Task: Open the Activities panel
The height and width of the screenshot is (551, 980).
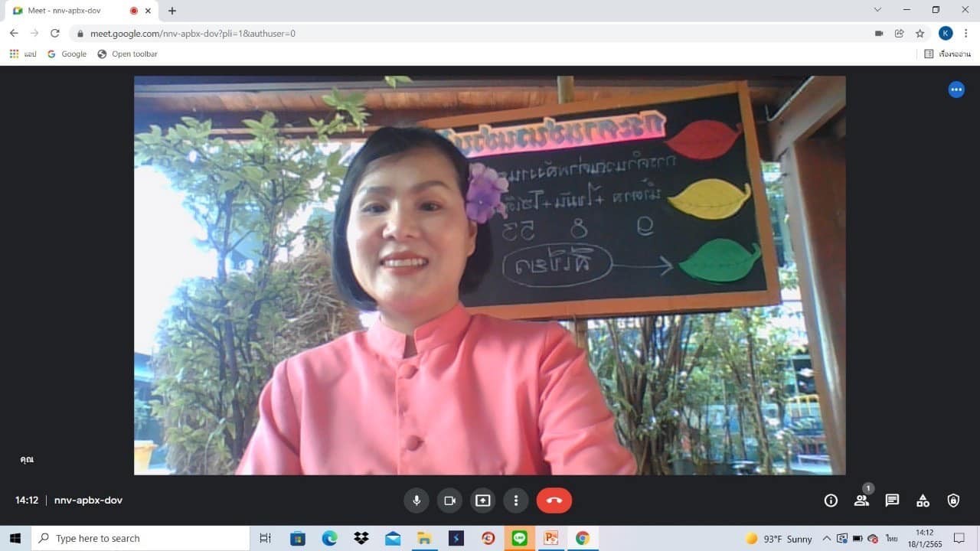Action: coord(923,500)
